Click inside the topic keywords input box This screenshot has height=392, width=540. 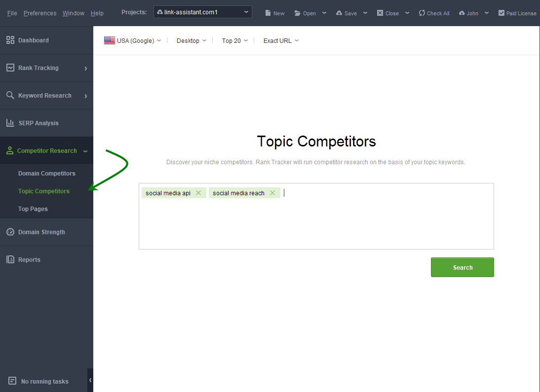316,222
